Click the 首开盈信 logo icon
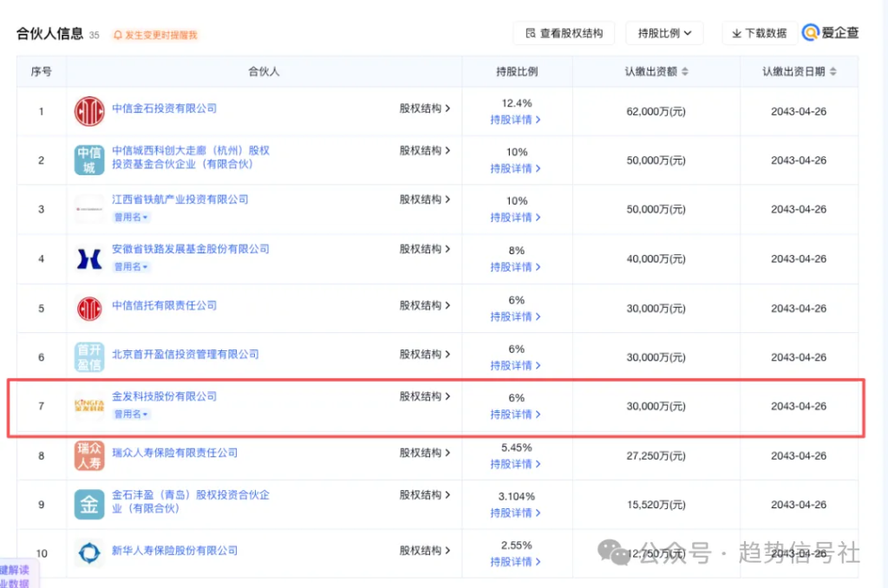This screenshot has width=888, height=588. [89, 357]
